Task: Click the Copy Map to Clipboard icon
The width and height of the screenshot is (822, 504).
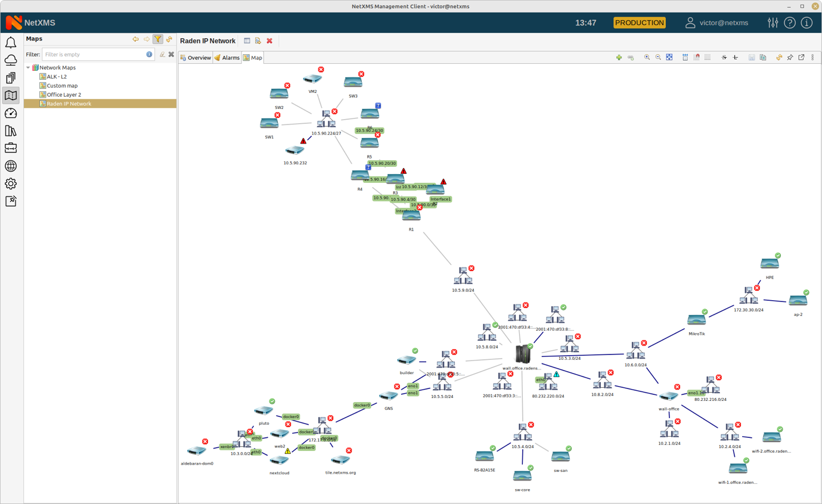Action: point(764,57)
